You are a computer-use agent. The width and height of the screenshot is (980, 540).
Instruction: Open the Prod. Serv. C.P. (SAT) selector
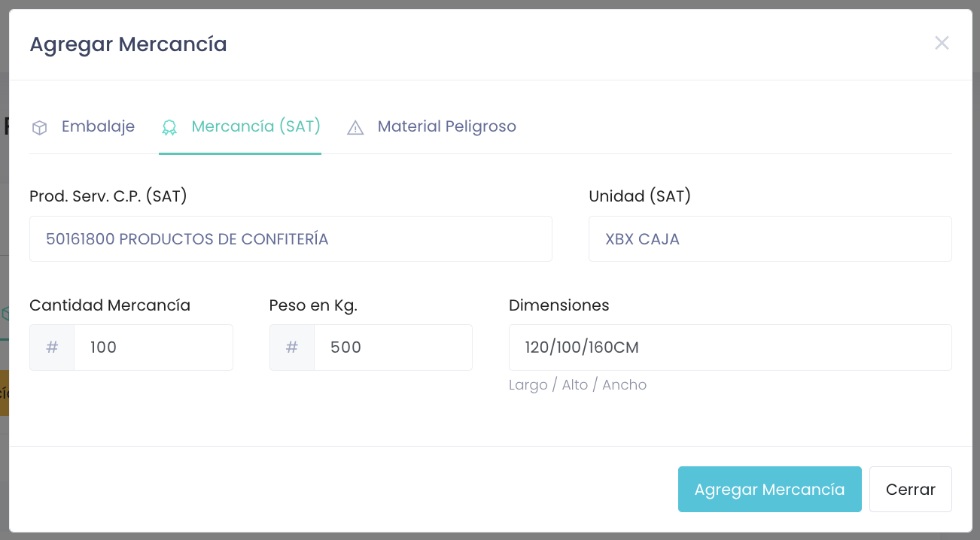click(291, 238)
